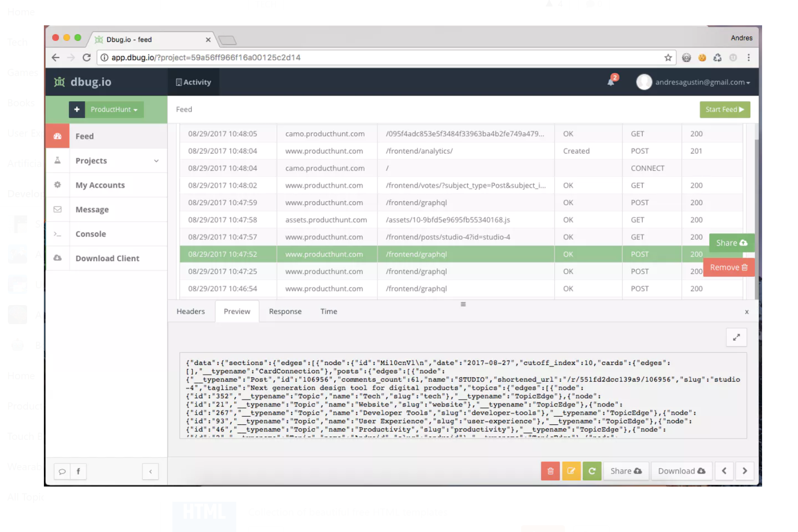798x532 pixels.
Task: Click the Download Client cloud icon
Action: click(58, 258)
